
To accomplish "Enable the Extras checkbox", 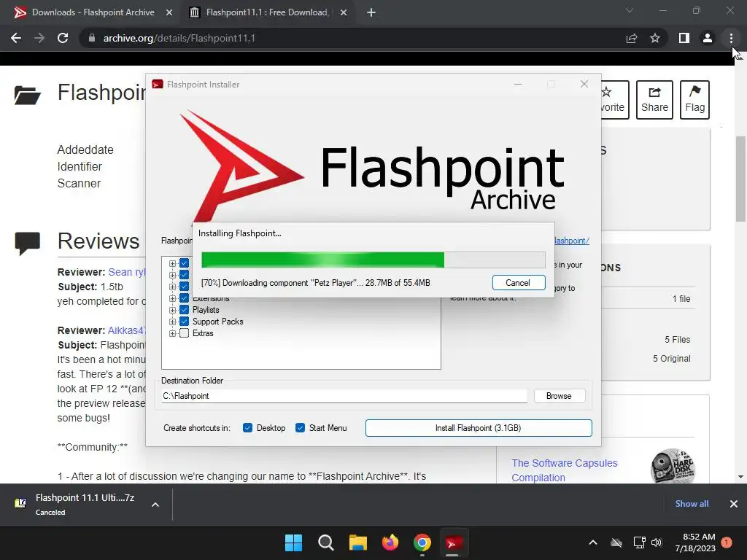I will pos(185,333).
